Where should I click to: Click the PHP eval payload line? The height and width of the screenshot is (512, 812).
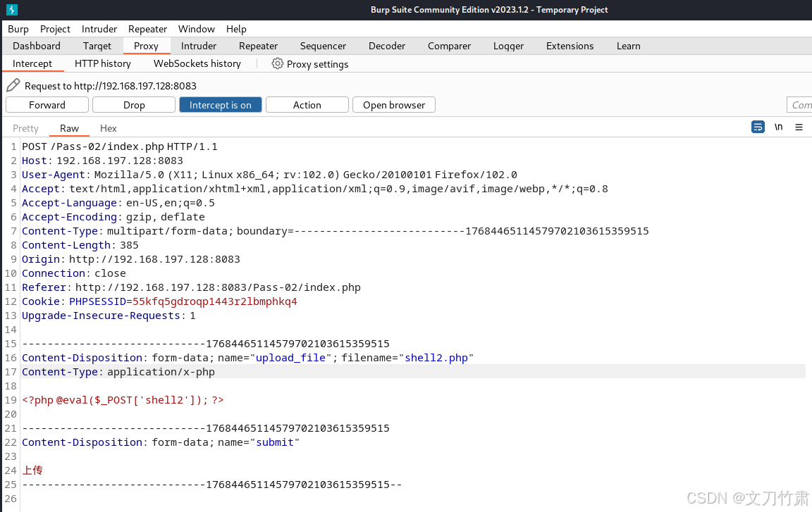tap(123, 400)
